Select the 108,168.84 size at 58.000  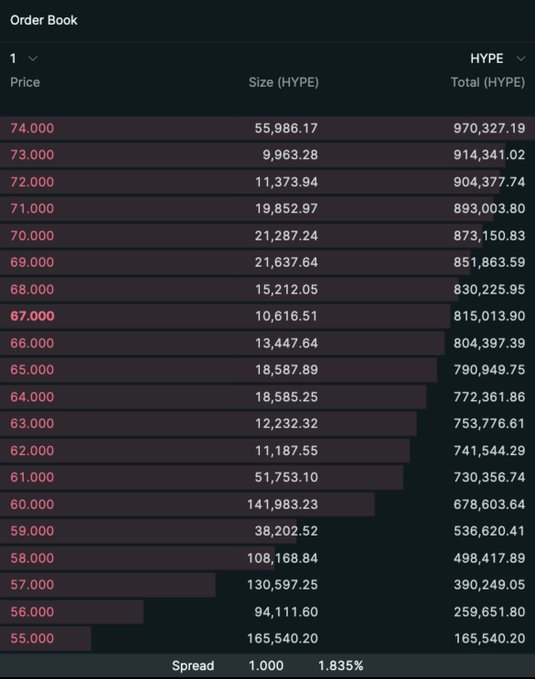282,558
